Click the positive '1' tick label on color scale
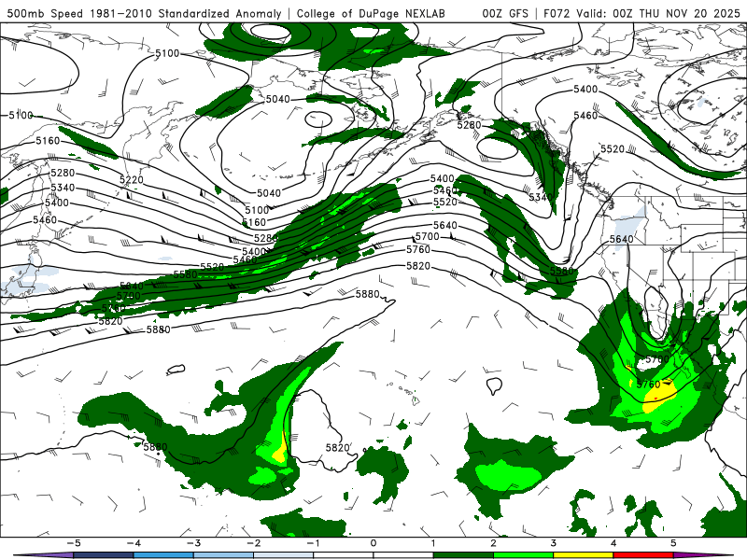Screen dimensions: 747x560 coord(433,543)
